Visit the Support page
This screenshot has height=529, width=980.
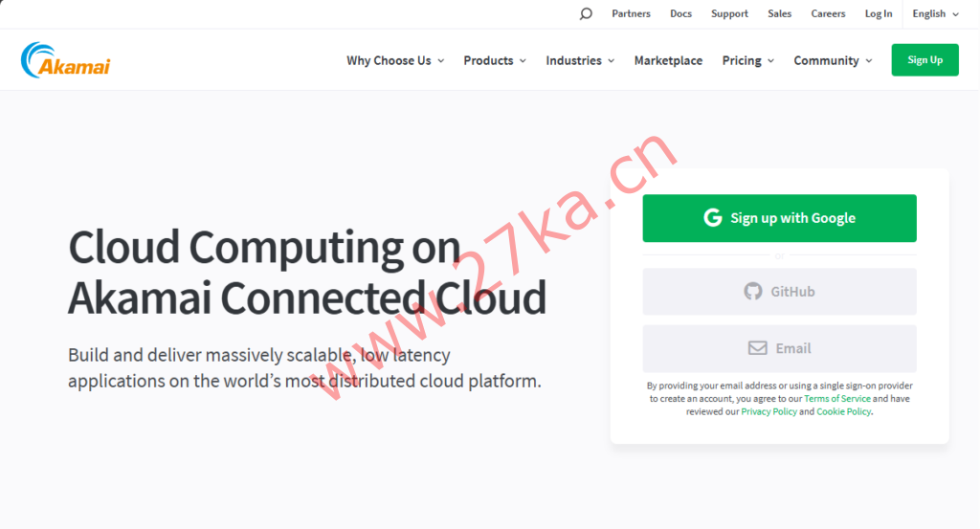(729, 13)
